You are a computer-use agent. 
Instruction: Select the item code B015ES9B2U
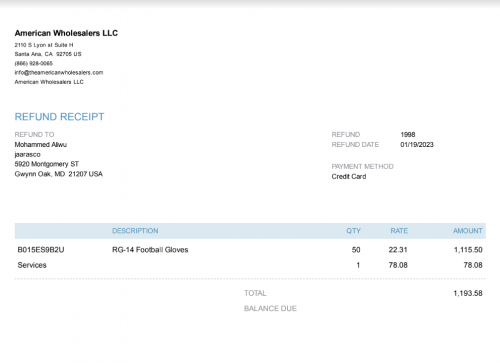41,250
